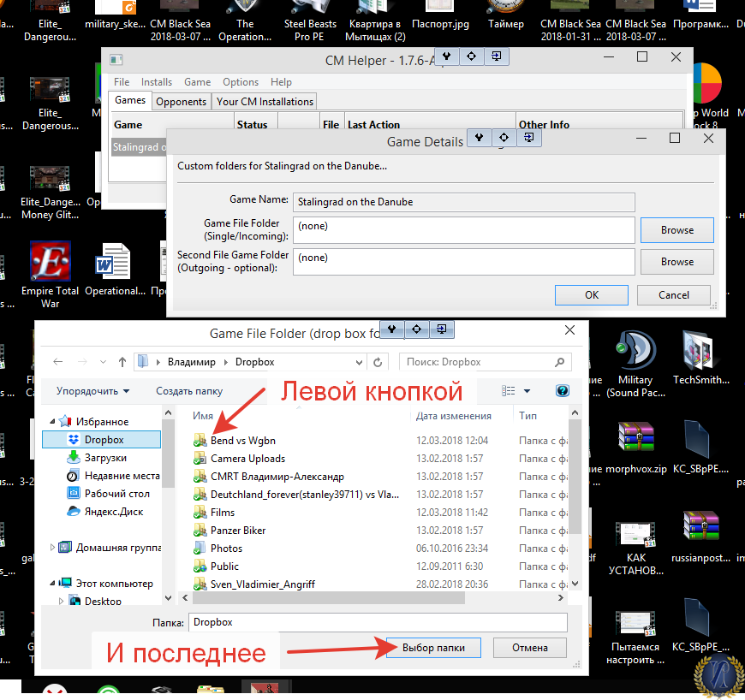Click the Недавние места sidebar icon
745x700 pixels.
click(73, 476)
